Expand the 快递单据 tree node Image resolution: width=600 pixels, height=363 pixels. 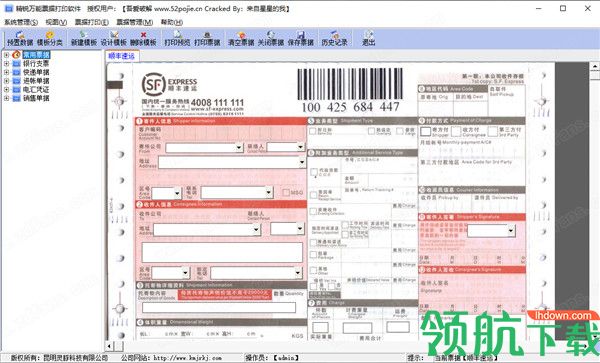point(6,72)
